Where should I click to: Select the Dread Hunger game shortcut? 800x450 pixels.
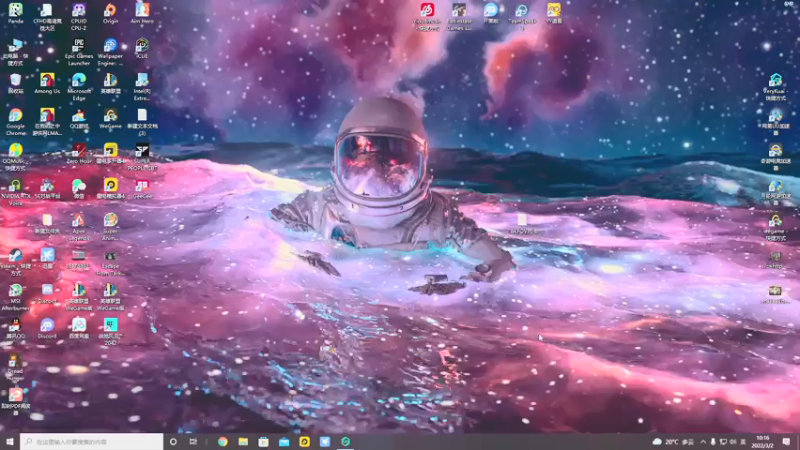pos(15,367)
